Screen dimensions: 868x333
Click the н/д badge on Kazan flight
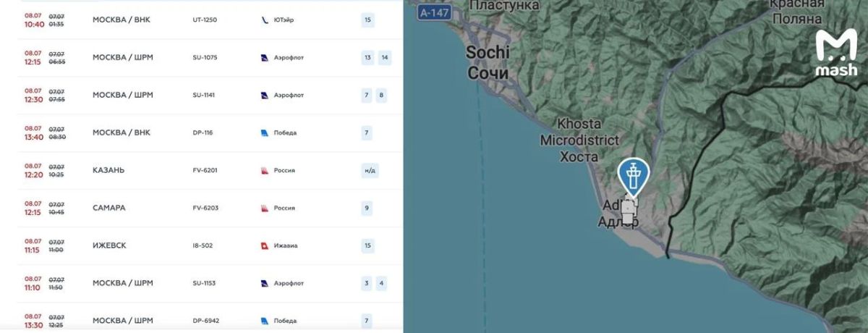pos(370,170)
